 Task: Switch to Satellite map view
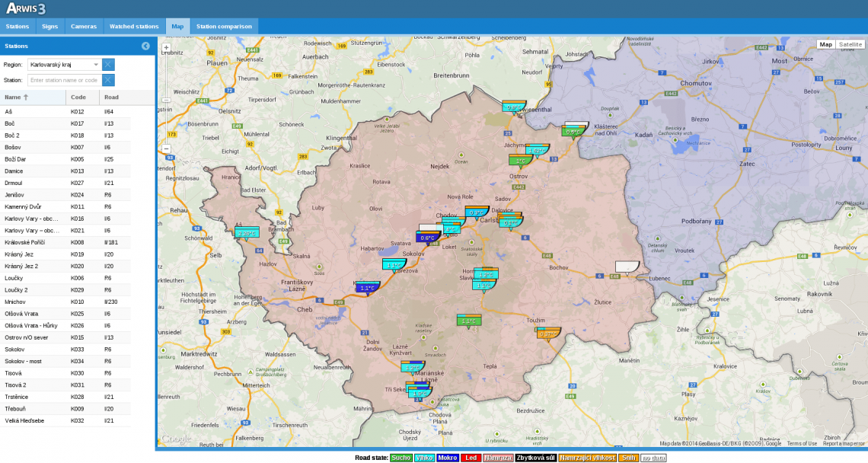(850, 44)
